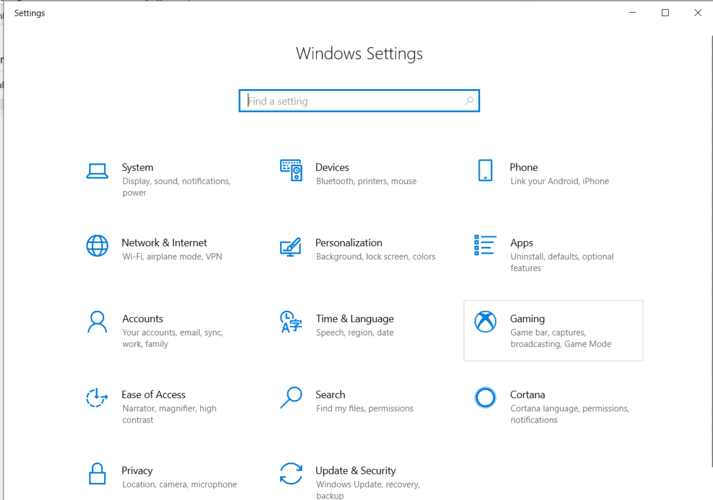Viewport: 713px width, 500px height.
Task: Click 'Find my files, permissions' description
Action: pyautogui.click(x=365, y=409)
